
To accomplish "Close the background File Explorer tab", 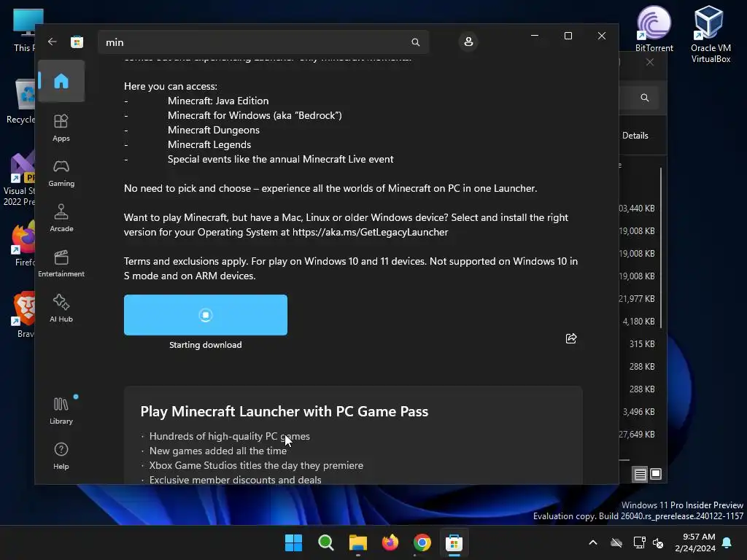I will tap(650, 63).
